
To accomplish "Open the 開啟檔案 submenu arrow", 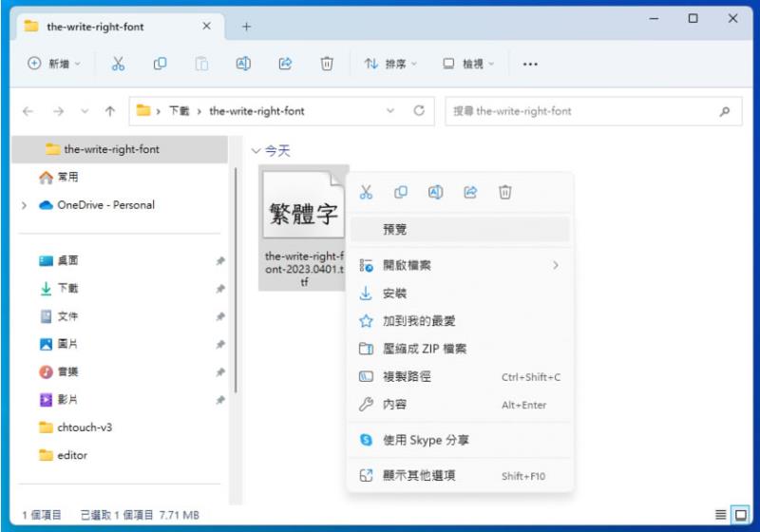I will tap(556, 265).
